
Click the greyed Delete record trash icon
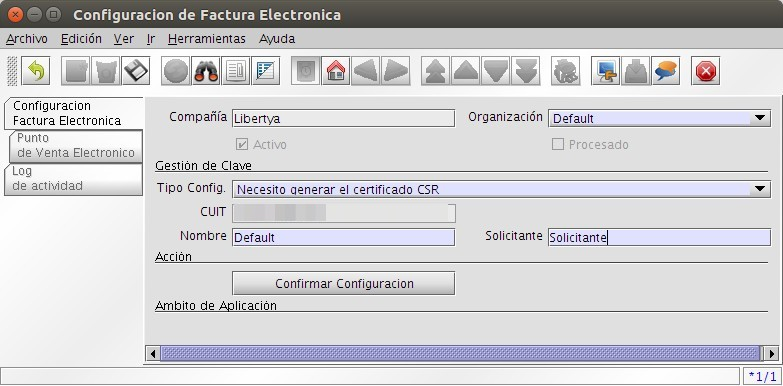[x=106, y=71]
